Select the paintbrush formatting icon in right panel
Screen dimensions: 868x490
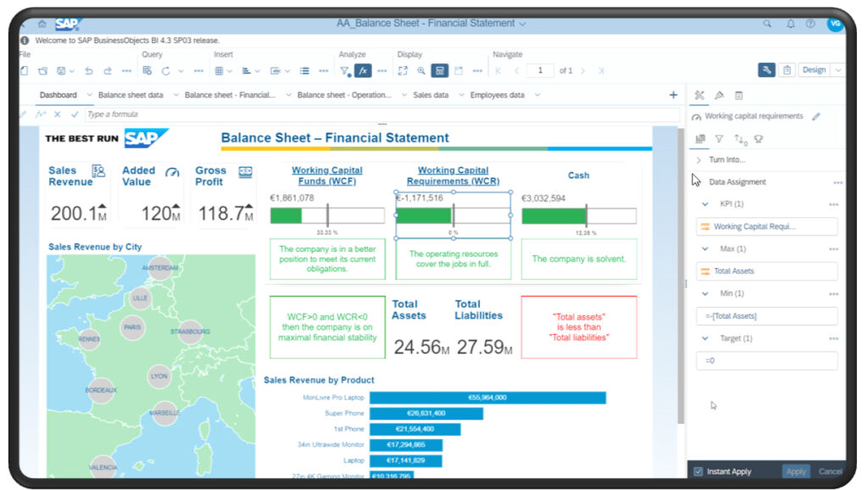tap(720, 95)
